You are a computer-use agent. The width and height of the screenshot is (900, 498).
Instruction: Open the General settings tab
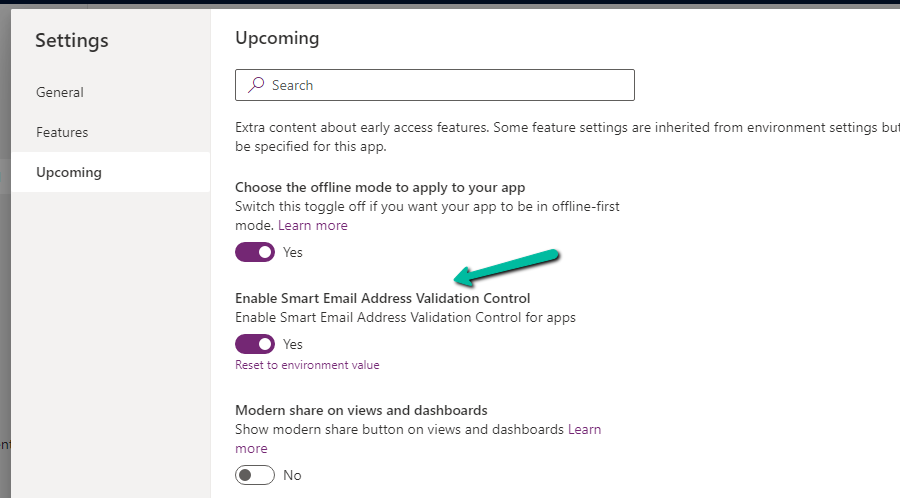point(60,92)
